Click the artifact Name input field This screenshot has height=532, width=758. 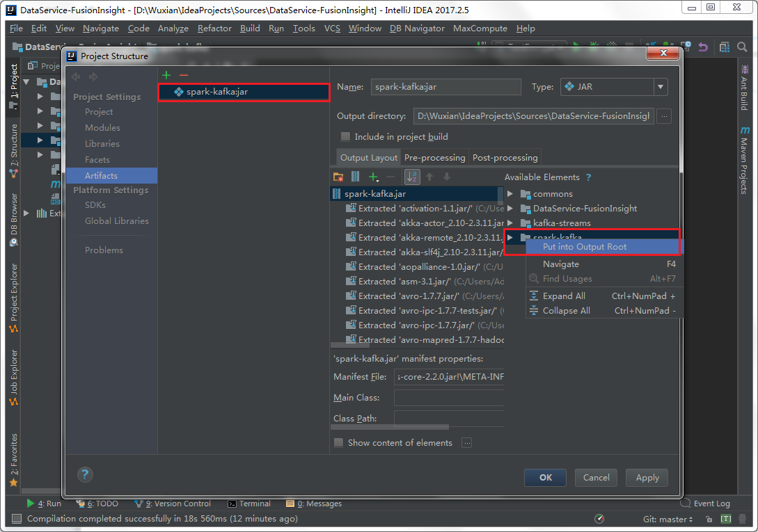click(x=445, y=87)
